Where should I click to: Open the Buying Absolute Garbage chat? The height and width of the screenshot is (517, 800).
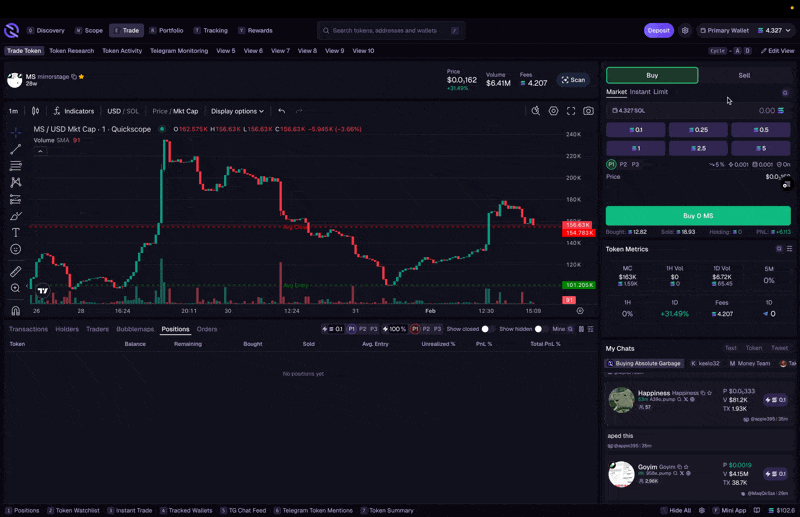pos(644,363)
